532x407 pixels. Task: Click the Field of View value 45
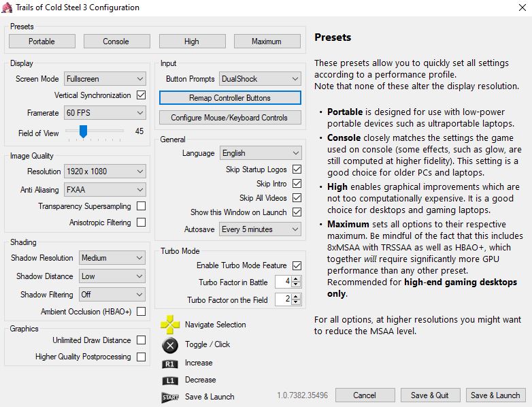(139, 131)
